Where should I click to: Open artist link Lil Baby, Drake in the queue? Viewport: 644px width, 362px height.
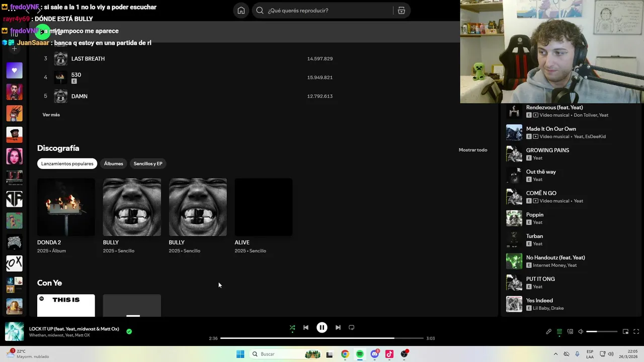coord(548,308)
